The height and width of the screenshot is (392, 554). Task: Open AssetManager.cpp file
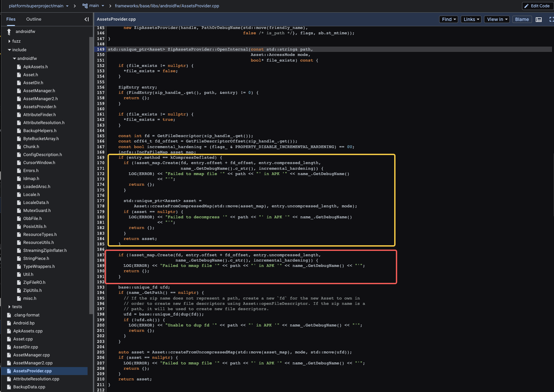(31, 355)
